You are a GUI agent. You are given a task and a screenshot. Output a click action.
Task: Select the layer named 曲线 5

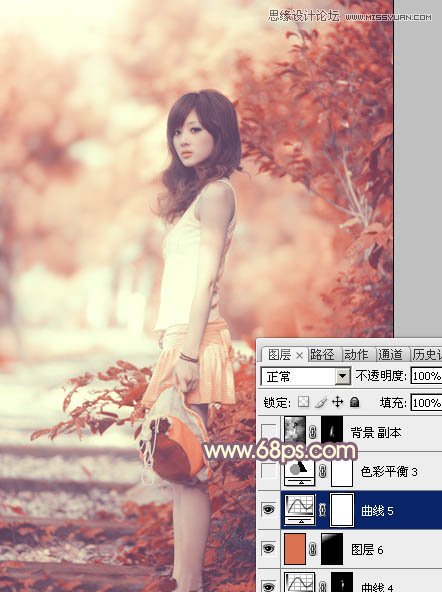pos(377,510)
